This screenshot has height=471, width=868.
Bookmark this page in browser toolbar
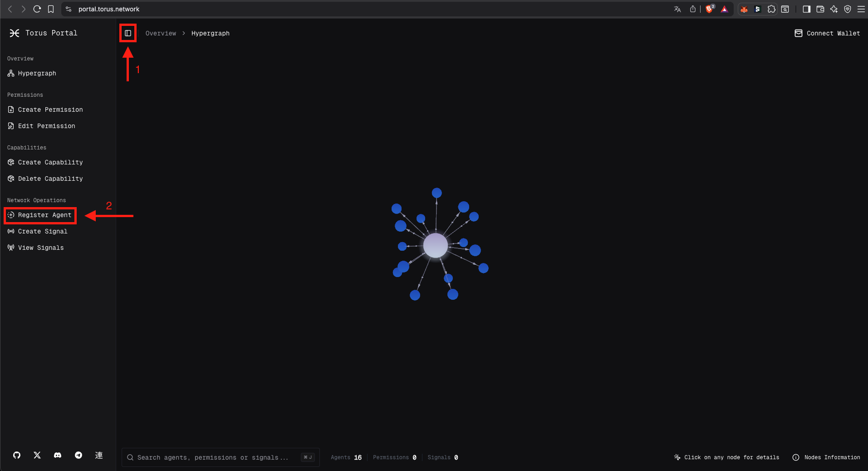51,9
